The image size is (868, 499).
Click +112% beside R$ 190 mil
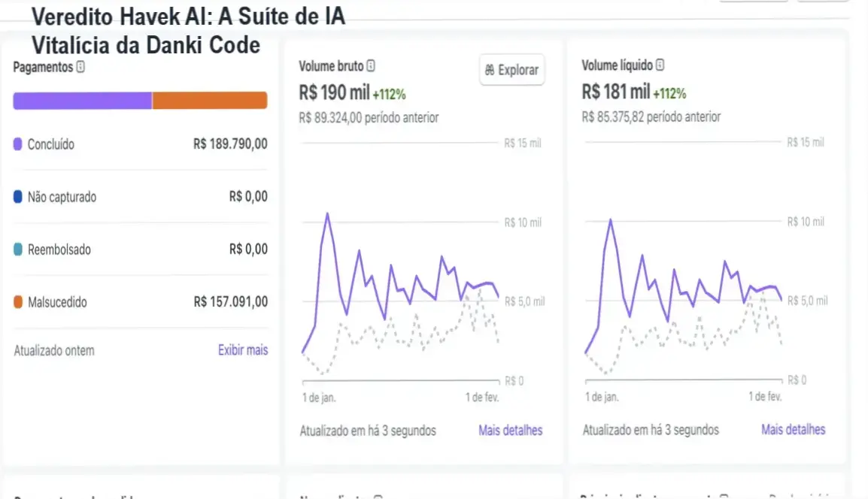tap(389, 95)
